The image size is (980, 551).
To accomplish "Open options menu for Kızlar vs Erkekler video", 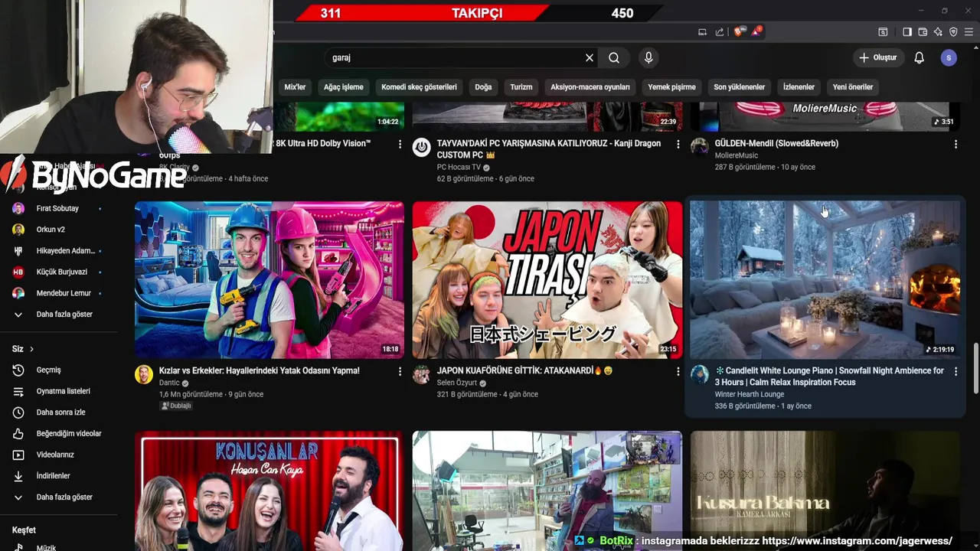I will click(x=400, y=371).
